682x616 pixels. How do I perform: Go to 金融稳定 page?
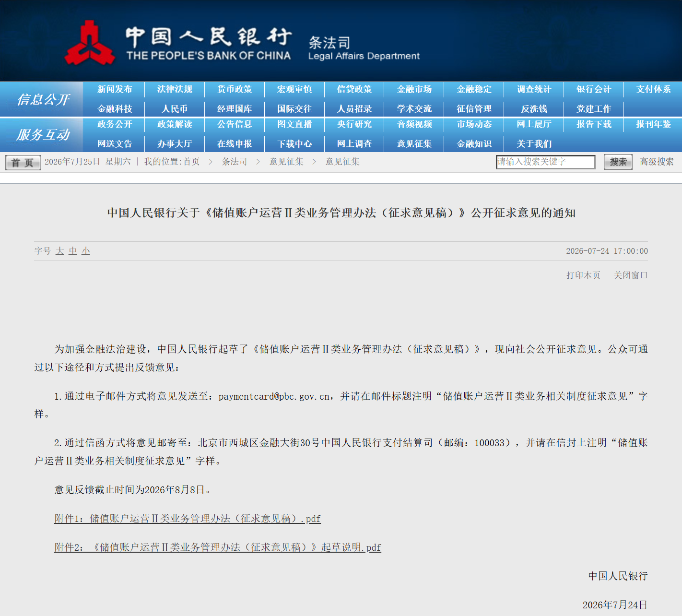474,89
